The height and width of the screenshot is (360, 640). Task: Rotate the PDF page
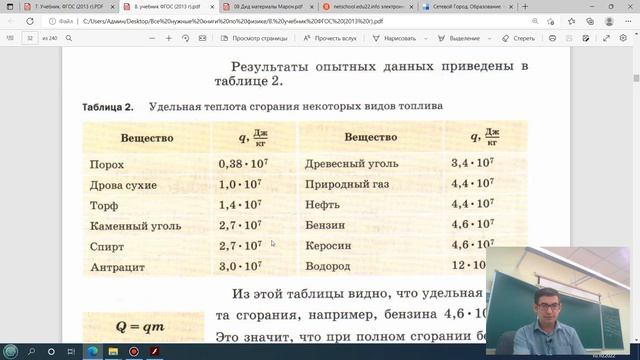[185, 38]
